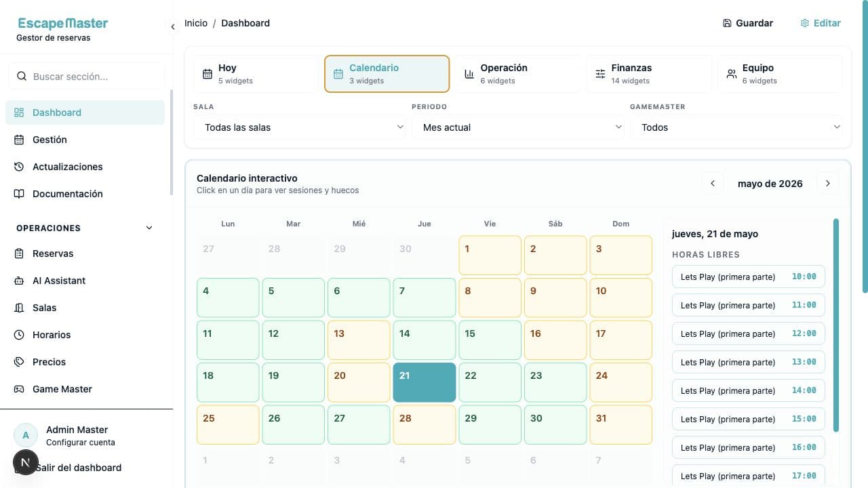The height and width of the screenshot is (488, 868).
Task: Go to previous month in calendar
Action: (713, 184)
